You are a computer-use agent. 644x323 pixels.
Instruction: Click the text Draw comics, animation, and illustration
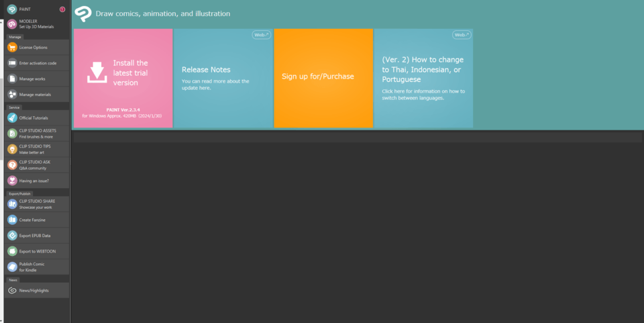pyautogui.click(x=162, y=13)
